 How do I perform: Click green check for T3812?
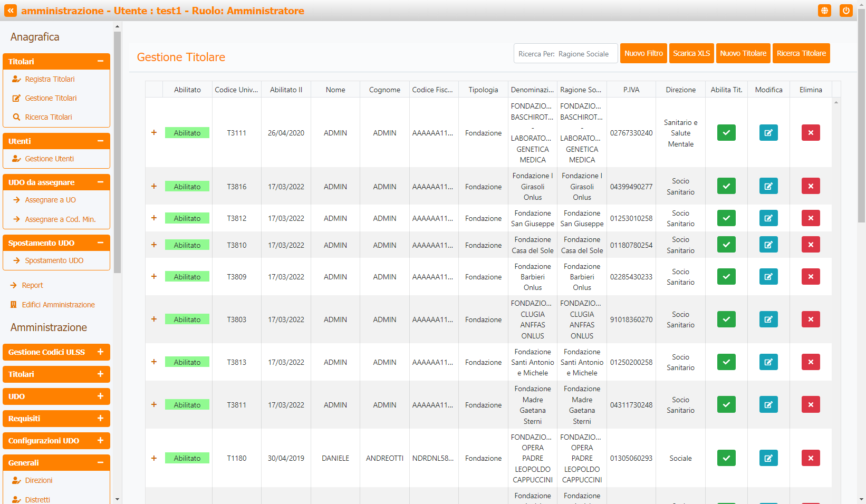tap(726, 218)
